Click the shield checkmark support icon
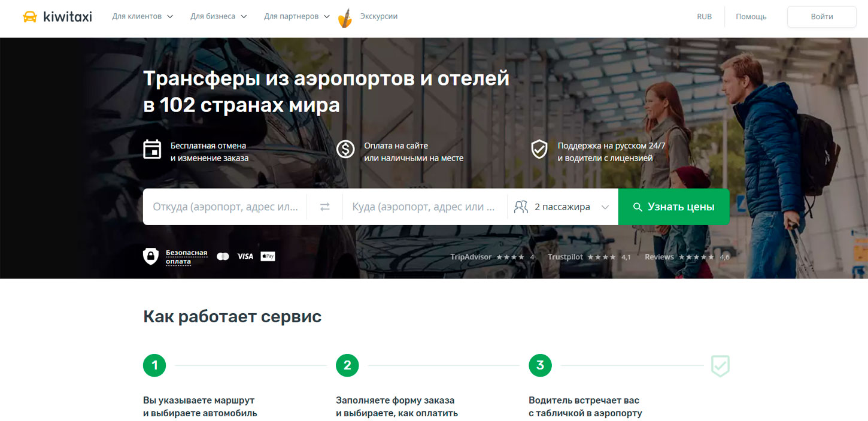The width and height of the screenshot is (868, 421). [539, 149]
